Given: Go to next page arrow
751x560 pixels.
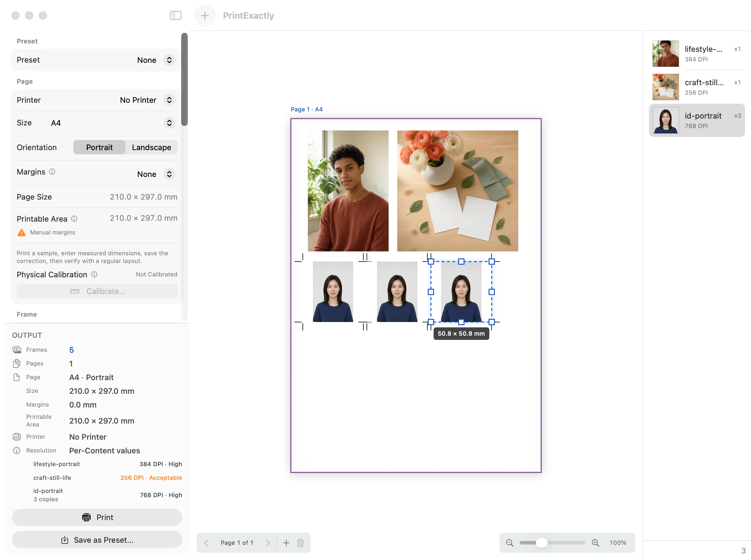Looking at the screenshot, I should [x=268, y=543].
